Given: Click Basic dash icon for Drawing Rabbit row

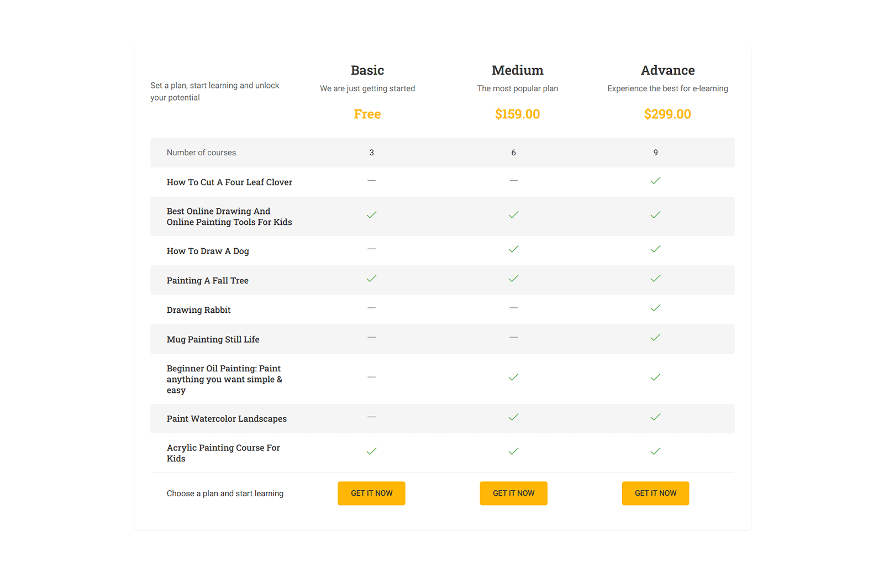Looking at the screenshot, I should [x=371, y=308].
